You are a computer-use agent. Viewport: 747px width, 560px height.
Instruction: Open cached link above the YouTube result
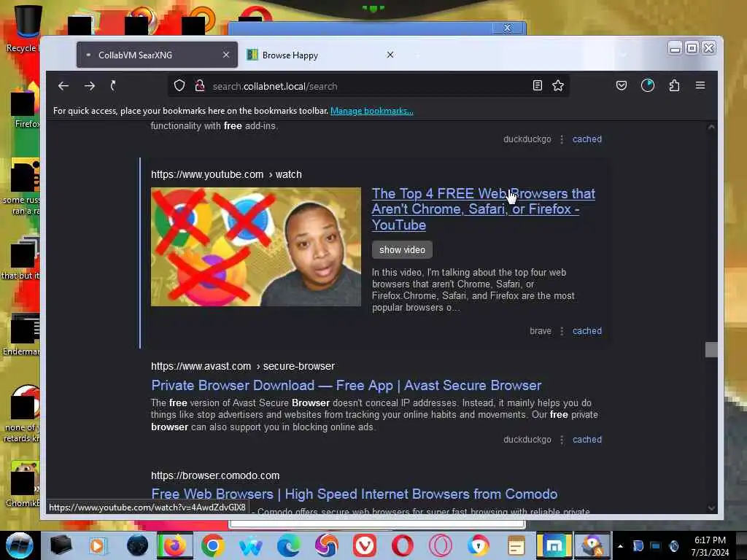(x=587, y=139)
